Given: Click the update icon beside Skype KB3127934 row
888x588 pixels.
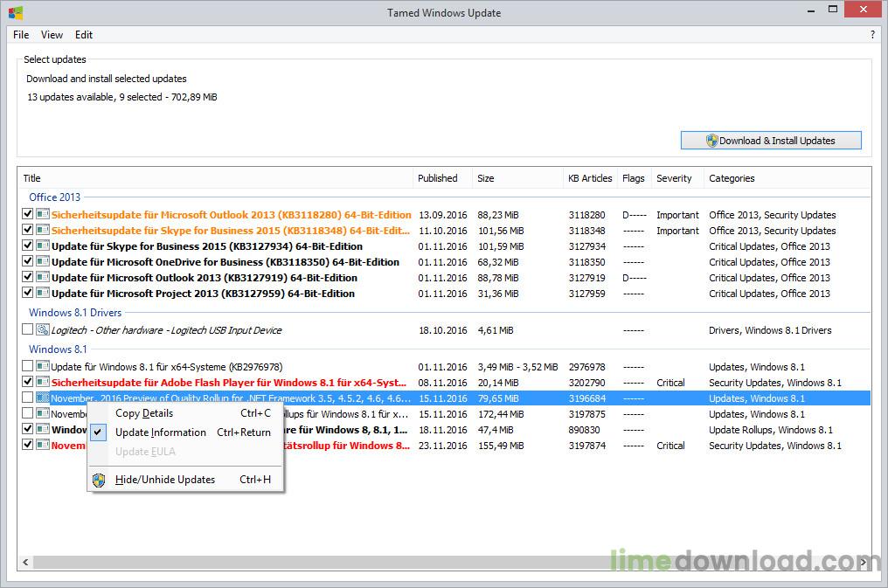Looking at the screenshot, I should [x=43, y=246].
